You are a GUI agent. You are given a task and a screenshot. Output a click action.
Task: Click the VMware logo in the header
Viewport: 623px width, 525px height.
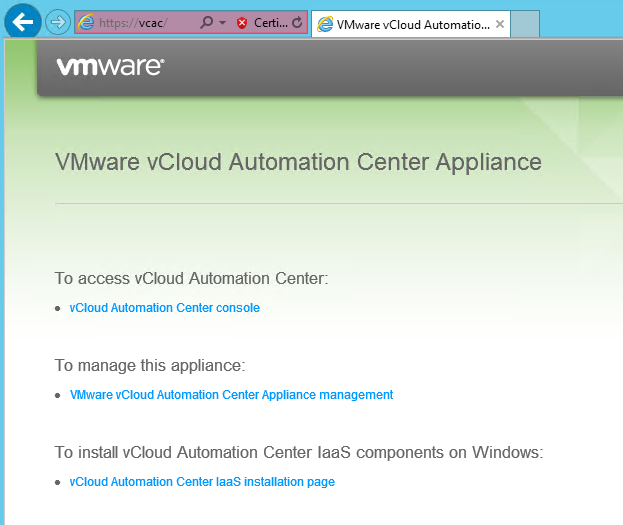coord(110,67)
